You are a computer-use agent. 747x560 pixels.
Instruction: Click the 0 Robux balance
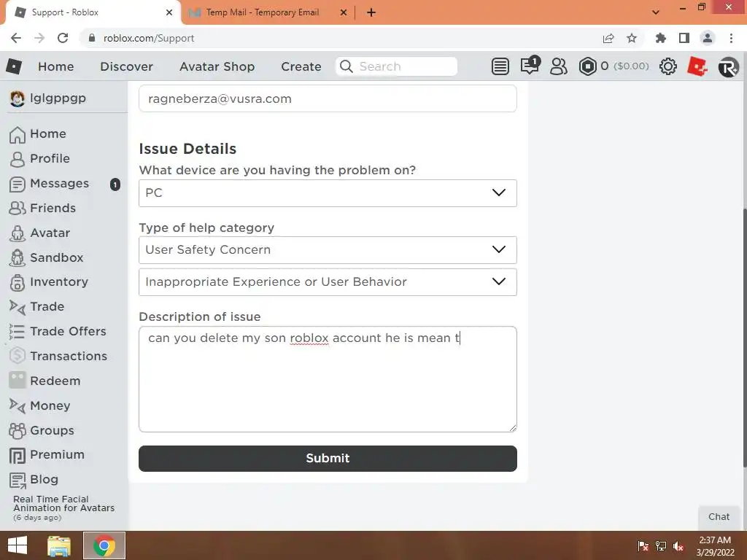[x=604, y=66]
